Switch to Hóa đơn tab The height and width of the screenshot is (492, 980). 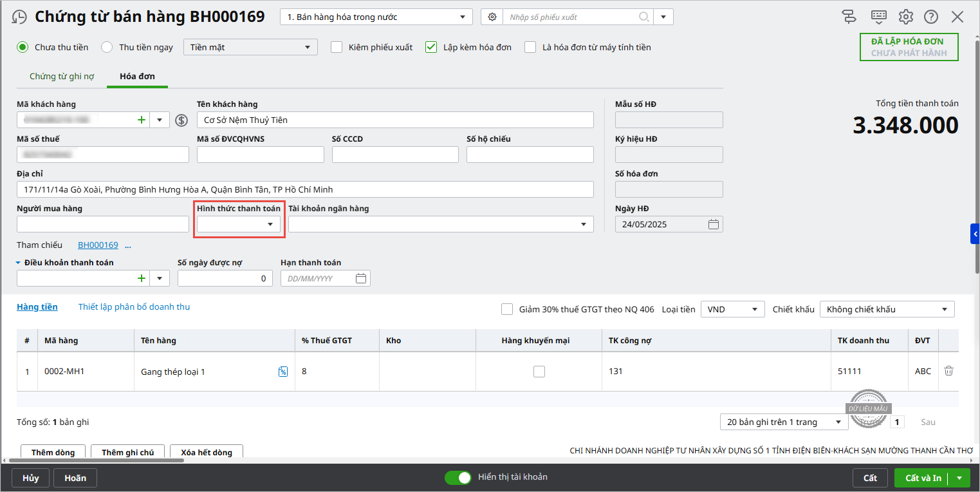[138, 76]
